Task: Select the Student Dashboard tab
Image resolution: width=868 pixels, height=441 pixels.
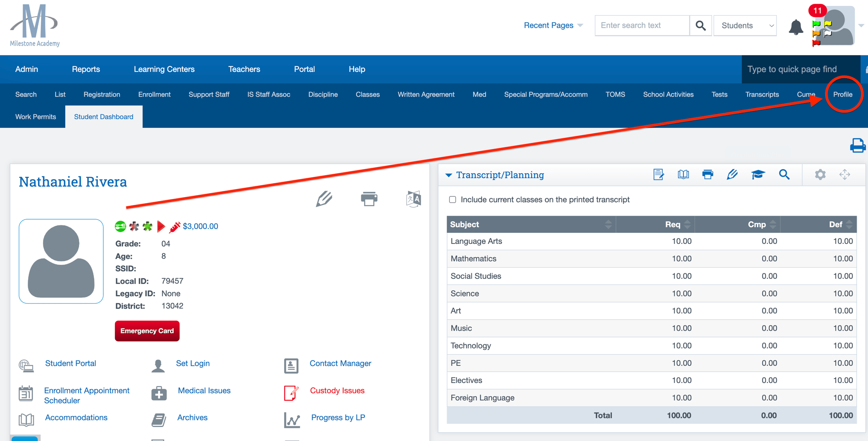Action: (103, 116)
